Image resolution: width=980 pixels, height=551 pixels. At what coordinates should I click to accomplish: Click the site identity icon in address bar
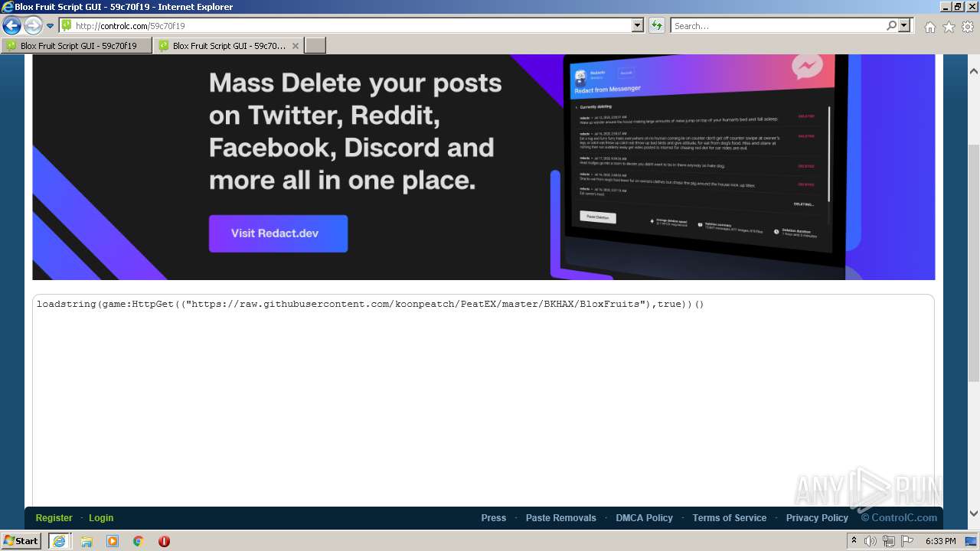[x=67, y=25]
